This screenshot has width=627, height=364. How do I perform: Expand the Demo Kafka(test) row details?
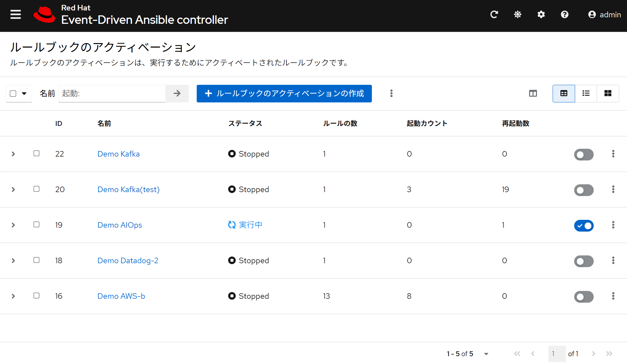(13, 190)
